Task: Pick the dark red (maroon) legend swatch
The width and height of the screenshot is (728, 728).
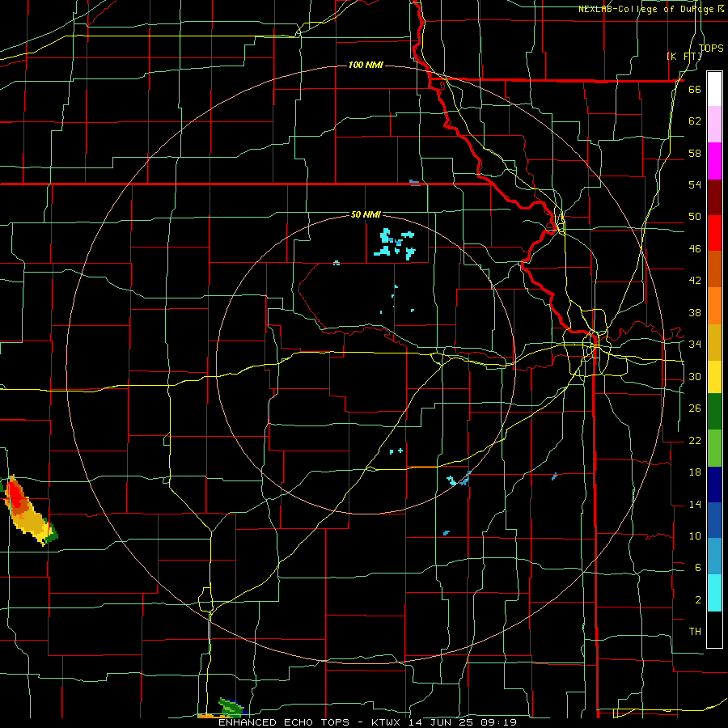Action: 714,197
